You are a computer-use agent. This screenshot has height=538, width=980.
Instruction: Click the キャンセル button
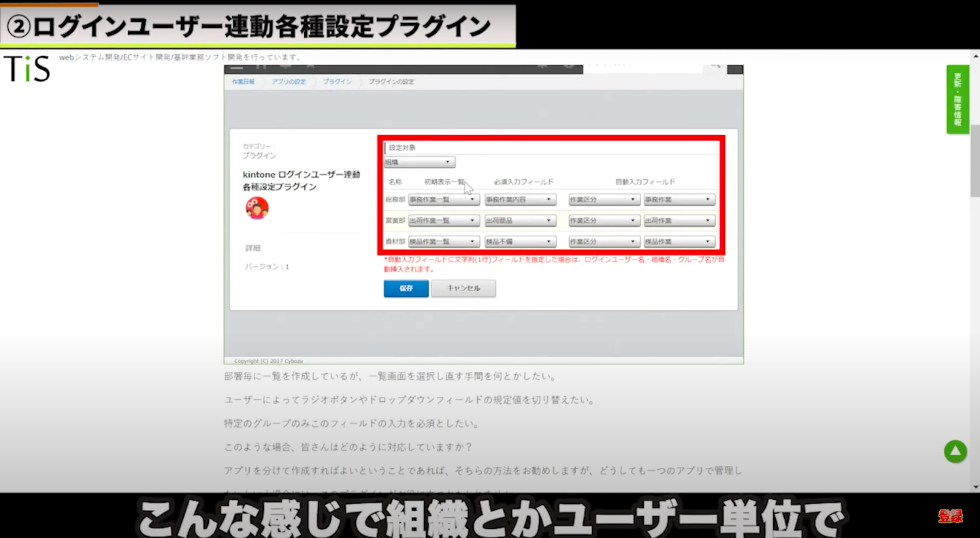[x=463, y=289]
